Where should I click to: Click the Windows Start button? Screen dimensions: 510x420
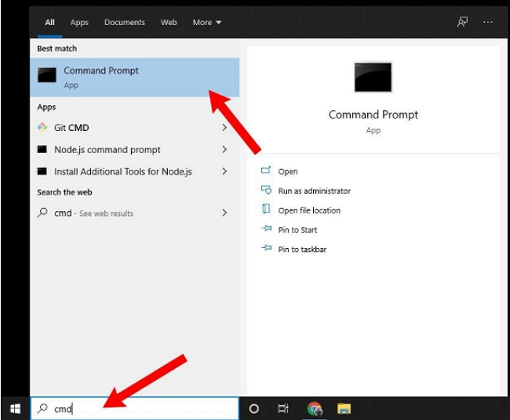[x=14, y=408]
